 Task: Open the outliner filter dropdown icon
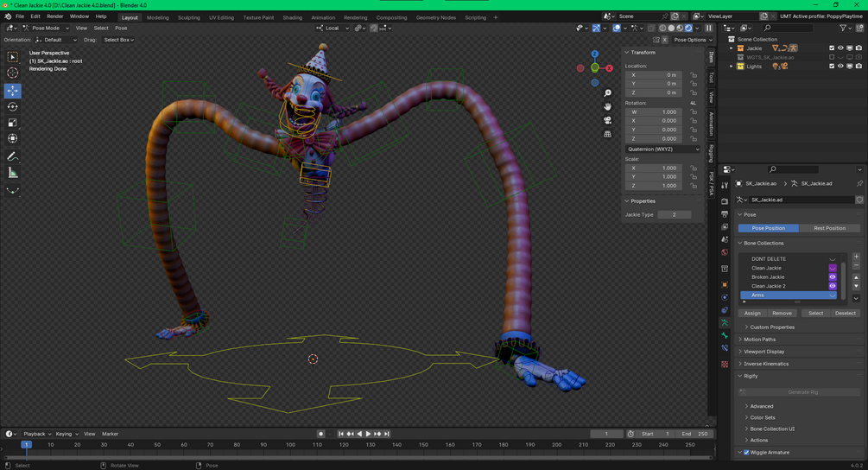845,28
